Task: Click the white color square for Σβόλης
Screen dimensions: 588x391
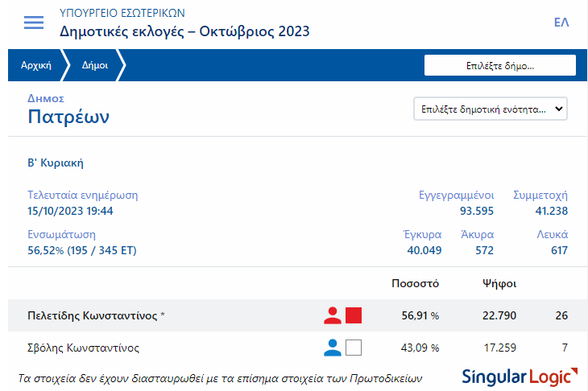Action: click(x=354, y=348)
